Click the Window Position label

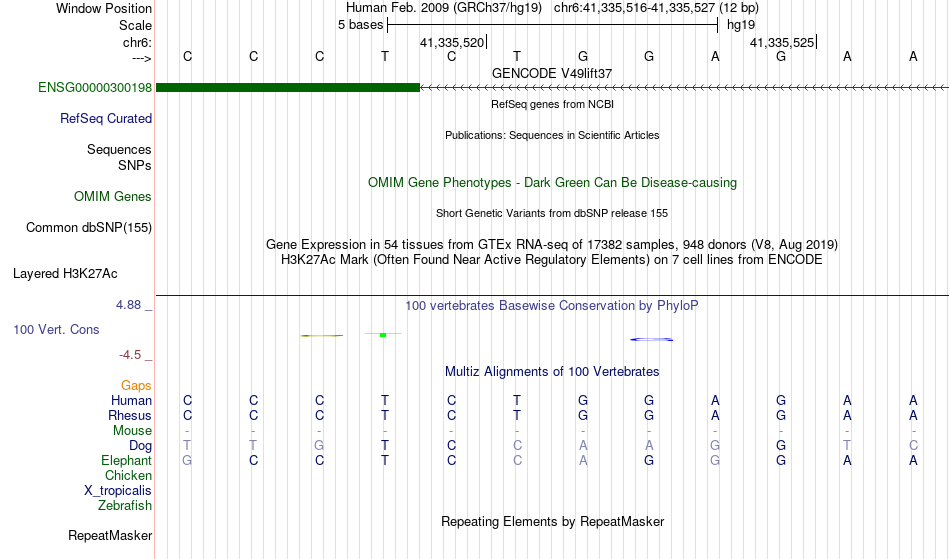pyautogui.click(x=104, y=8)
